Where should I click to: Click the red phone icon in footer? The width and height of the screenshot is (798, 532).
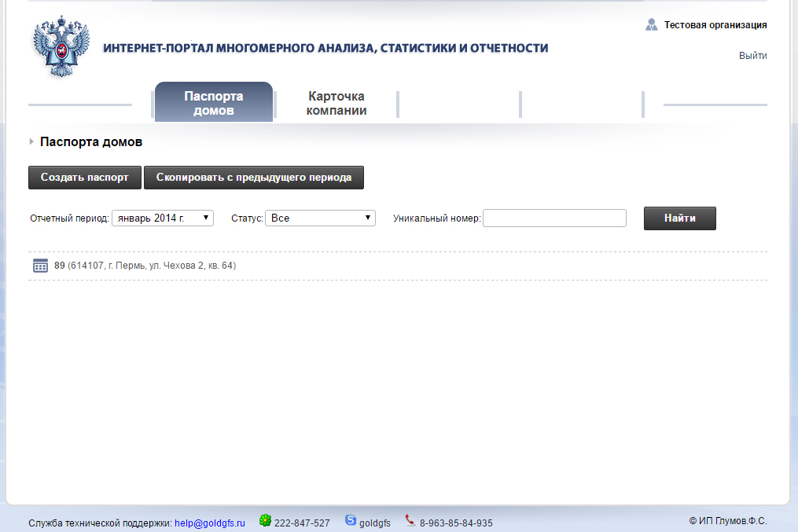tap(410, 520)
